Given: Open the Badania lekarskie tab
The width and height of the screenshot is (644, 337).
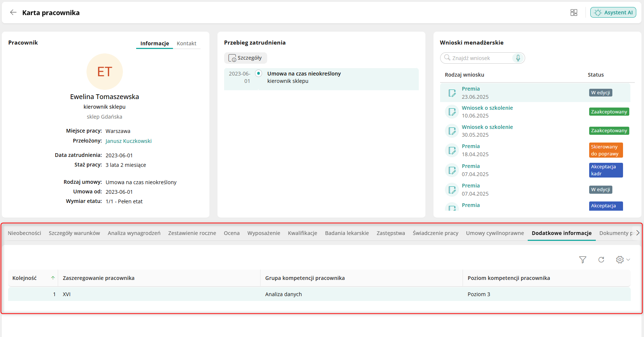Looking at the screenshot, I should tap(347, 233).
